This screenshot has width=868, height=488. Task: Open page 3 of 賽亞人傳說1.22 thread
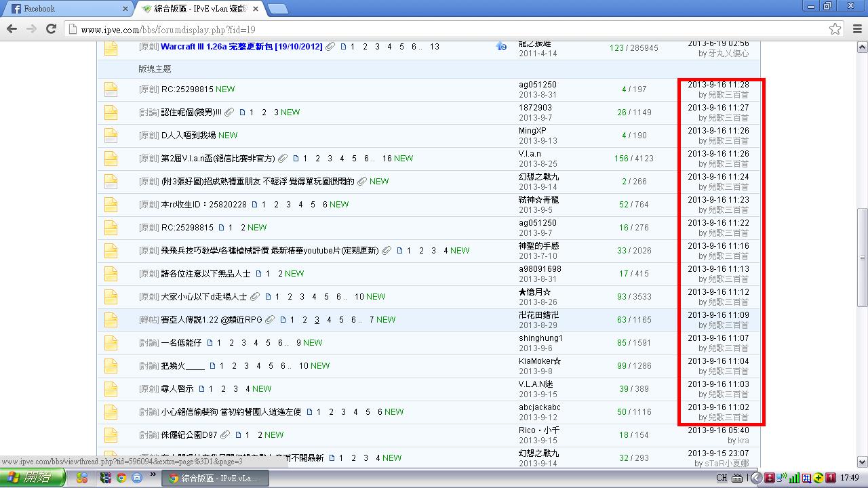tap(317, 320)
